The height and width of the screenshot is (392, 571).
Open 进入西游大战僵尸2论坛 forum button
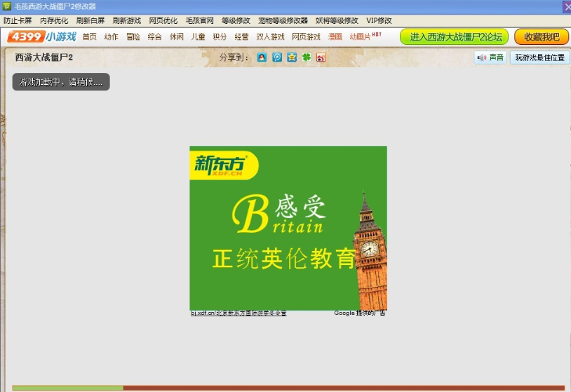[x=454, y=36]
